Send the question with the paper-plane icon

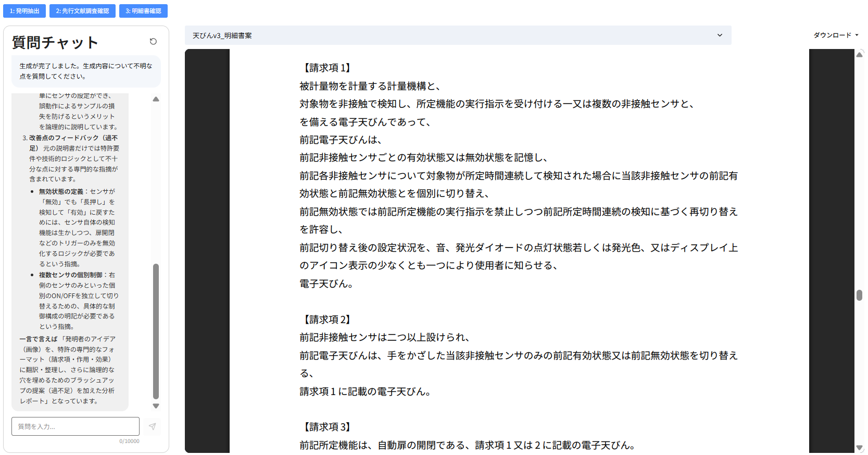(x=152, y=426)
